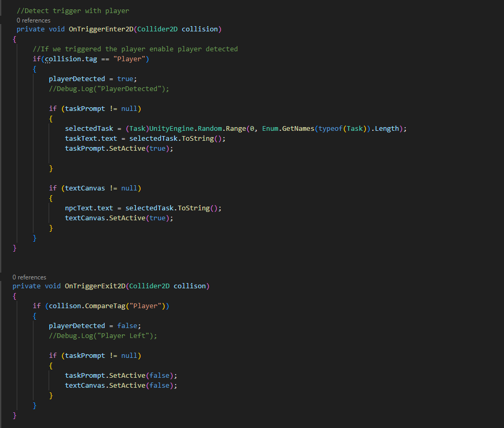Click 'taskText.text' assignment target
This screenshot has width=504, height=428.
pyautogui.click(x=91, y=138)
